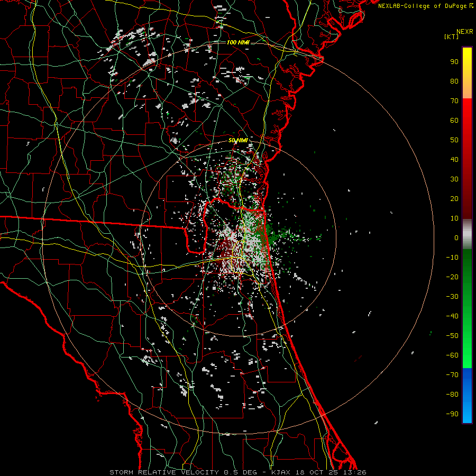Click the NEXLAB-College of DuPage label
The height and width of the screenshot is (476, 476).
pyautogui.click(x=424, y=6)
